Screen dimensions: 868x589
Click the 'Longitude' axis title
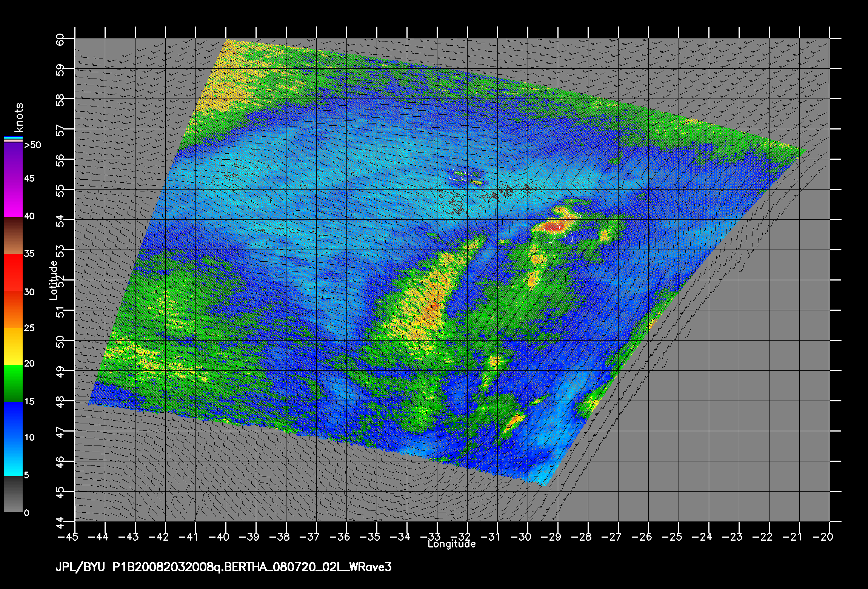click(x=452, y=544)
